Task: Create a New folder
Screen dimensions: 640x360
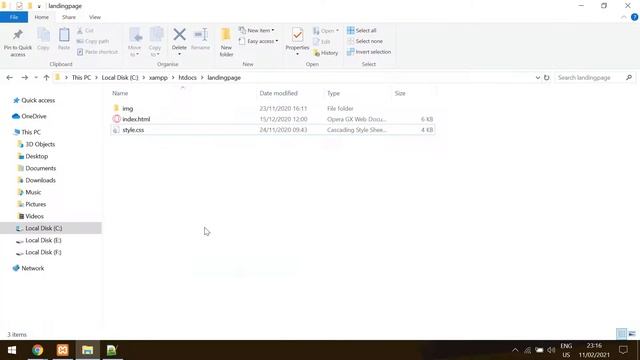Action: 226,42
